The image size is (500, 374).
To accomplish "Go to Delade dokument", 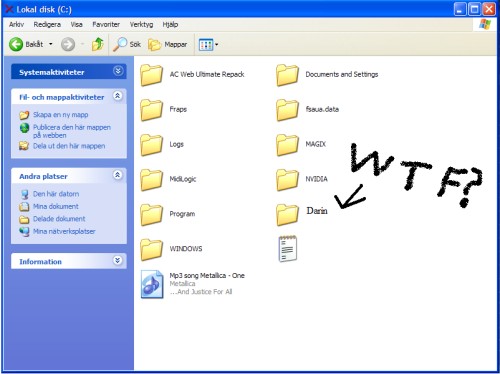I will (x=59, y=219).
